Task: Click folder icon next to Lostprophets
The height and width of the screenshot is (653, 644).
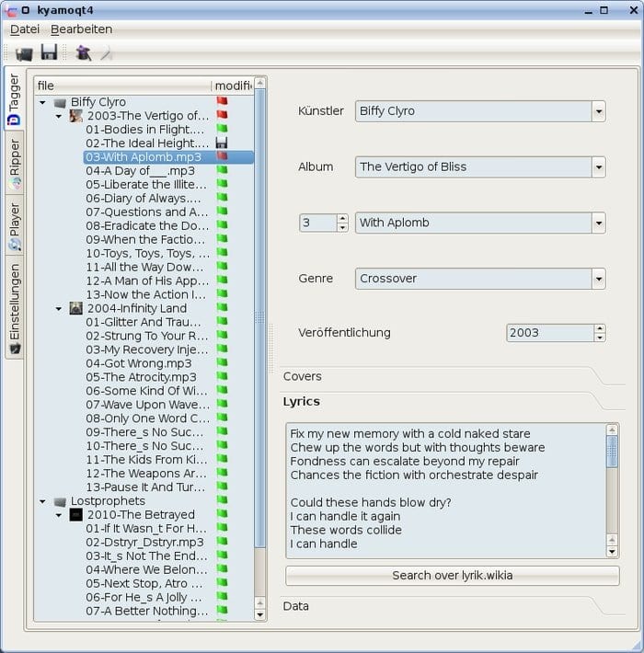Action: (x=60, y=501)
